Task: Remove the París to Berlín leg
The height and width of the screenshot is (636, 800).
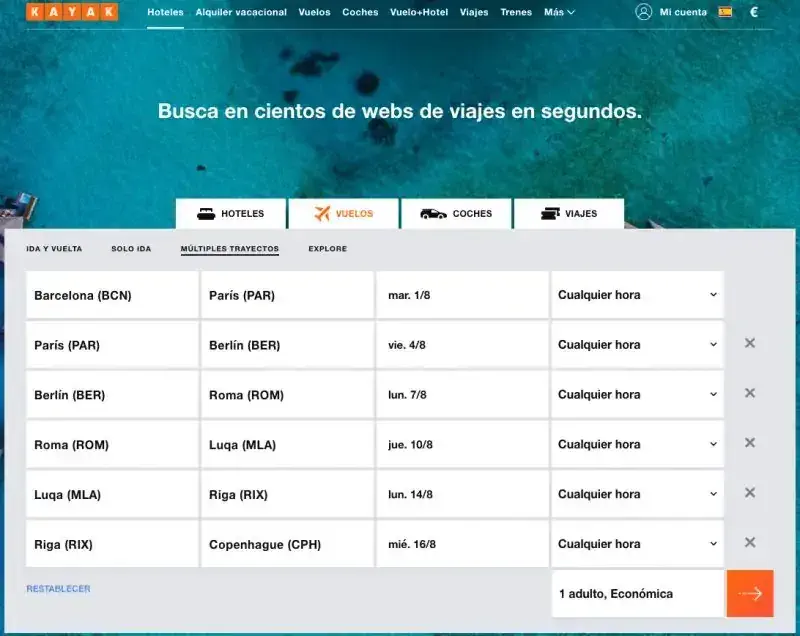Action: click(x=749, y=343)
